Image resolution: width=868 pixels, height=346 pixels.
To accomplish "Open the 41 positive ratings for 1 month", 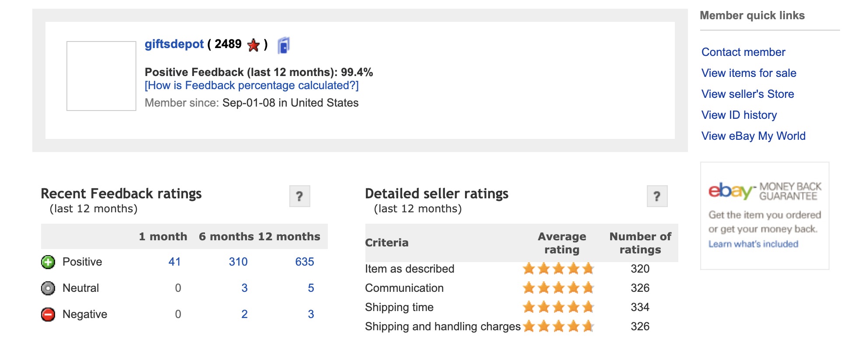I will coord(174,262).
